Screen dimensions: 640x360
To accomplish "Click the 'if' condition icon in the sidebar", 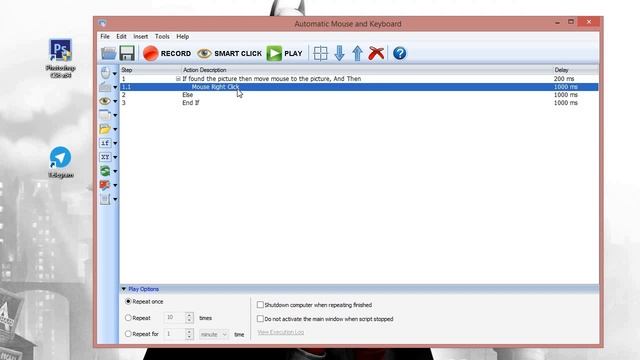I will (105, 143).
